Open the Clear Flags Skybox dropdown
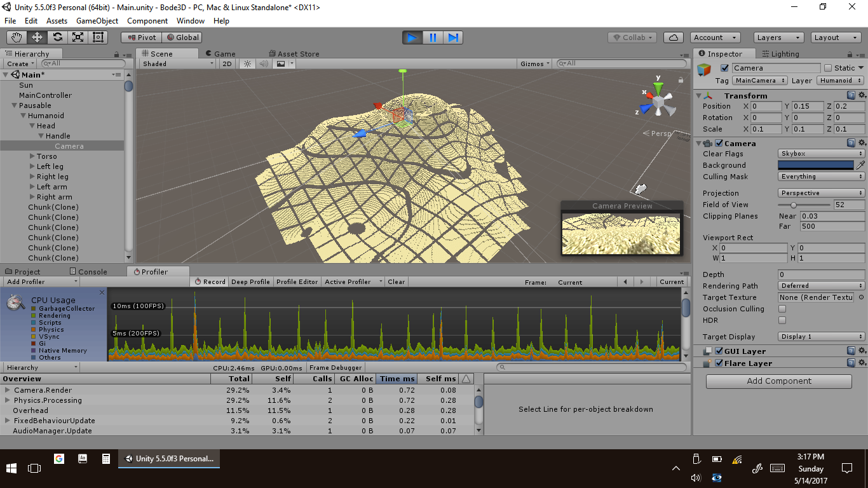Viewport: 868px width, 488px height. 821,154
